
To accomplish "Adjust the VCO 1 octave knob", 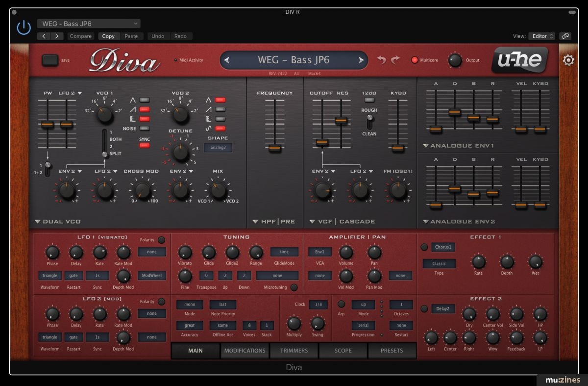I will tap(104, 115).
